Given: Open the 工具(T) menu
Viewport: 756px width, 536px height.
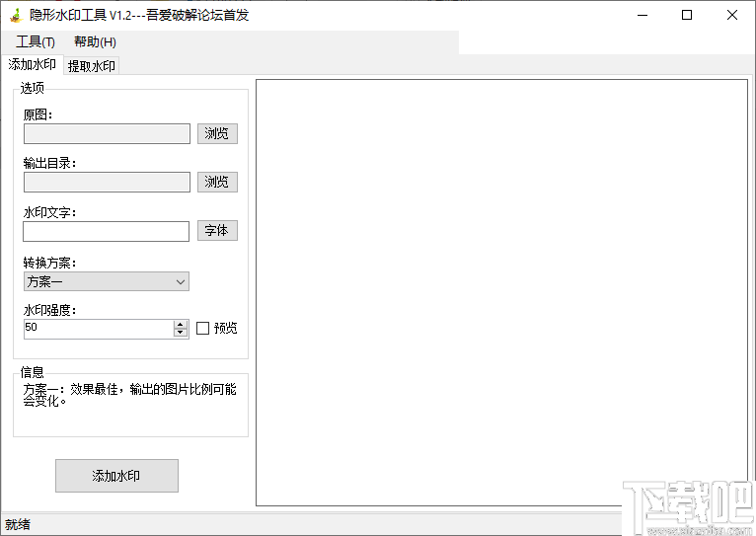Looking at the screenshot, I should pyautogui.click(x=36, y=41).
